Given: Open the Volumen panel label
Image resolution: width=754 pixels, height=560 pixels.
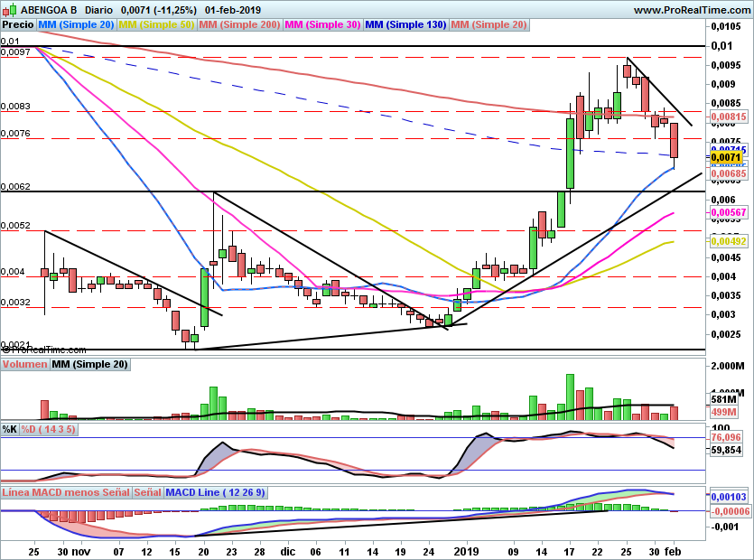Looking at the screenshot, I should [x=24, y=365].
